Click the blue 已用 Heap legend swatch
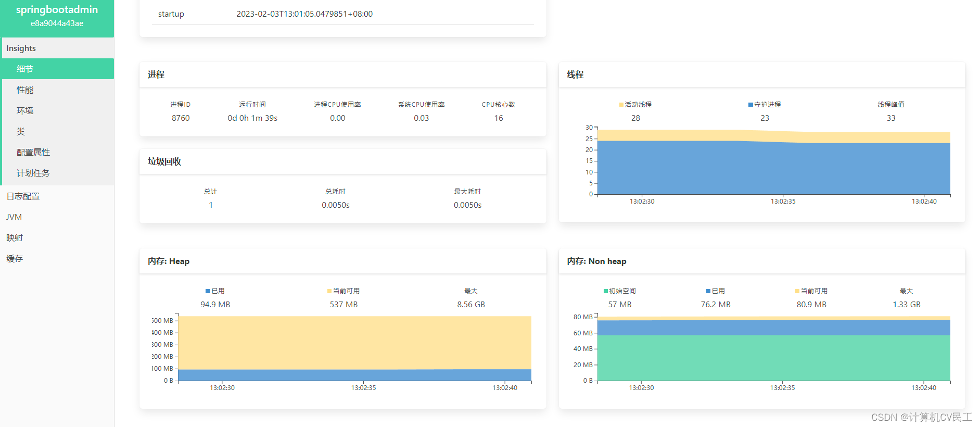 (x=208, y=291)
